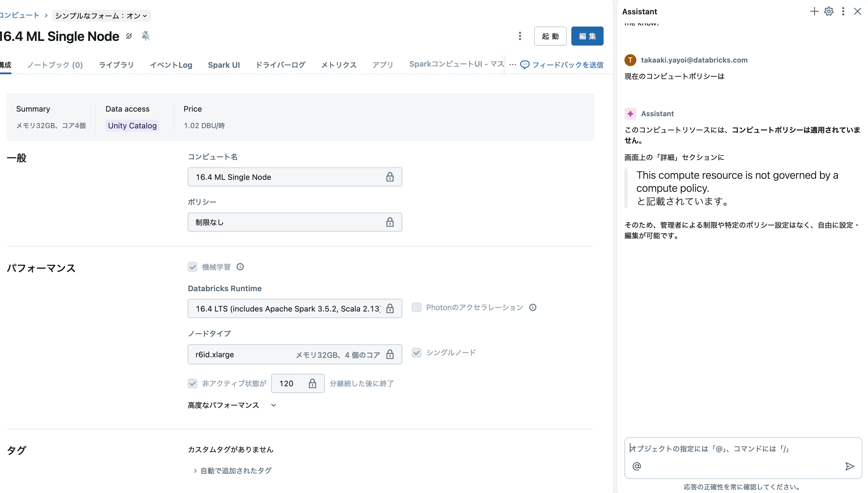This screenshot has height=493, width=868.
Task: Open the kebab menu beside the 起動 button
Action: tap(520, 36)
